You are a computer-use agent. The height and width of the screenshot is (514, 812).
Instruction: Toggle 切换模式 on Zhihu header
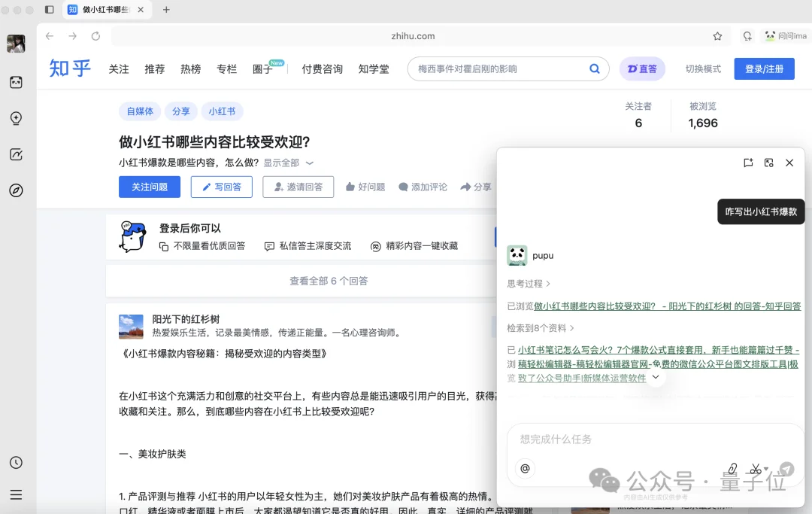[702, 68]
